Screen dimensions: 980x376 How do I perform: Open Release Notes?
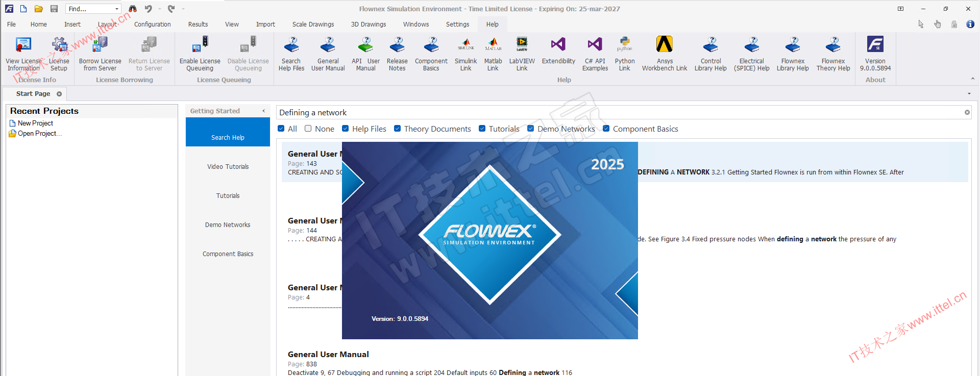click(x=397, y=54)
